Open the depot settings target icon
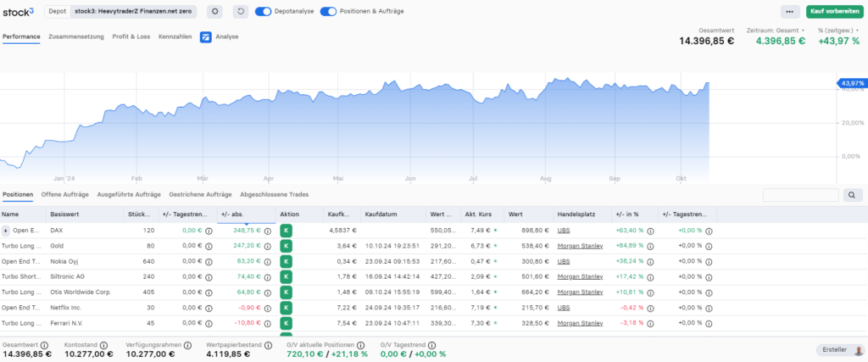The height and width of the screenshot is (362, 868). [x=214, y=11]
